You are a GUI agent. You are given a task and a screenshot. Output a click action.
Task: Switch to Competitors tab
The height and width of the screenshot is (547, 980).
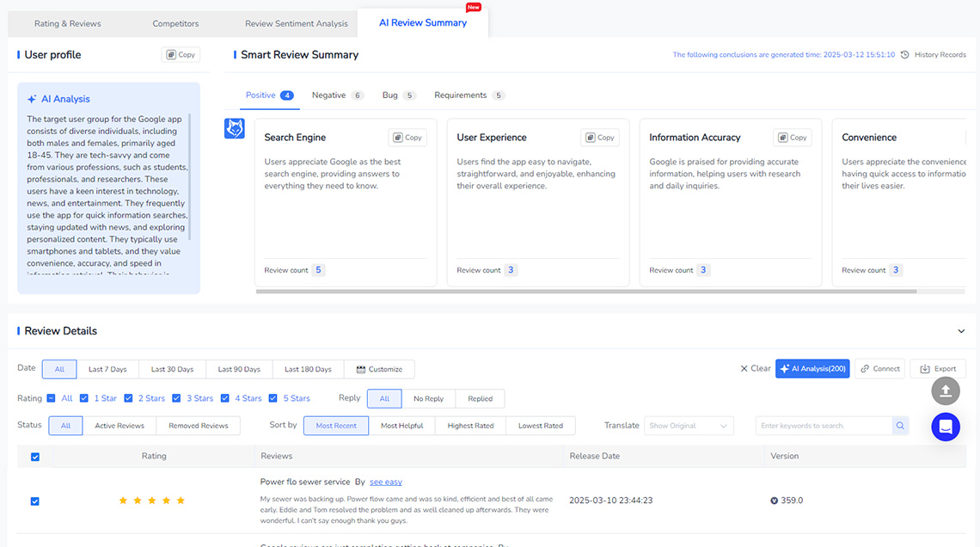(x=175, y=24)
